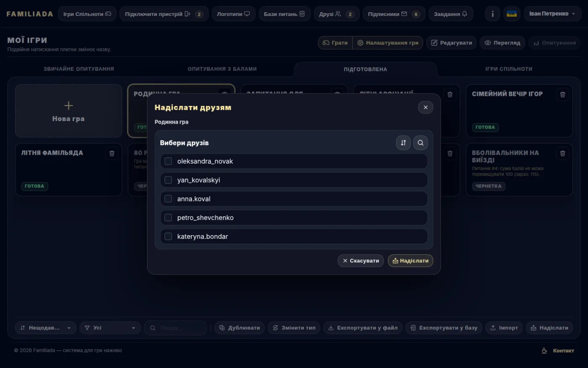Open Підключити пристрій menu

[164, 14]
